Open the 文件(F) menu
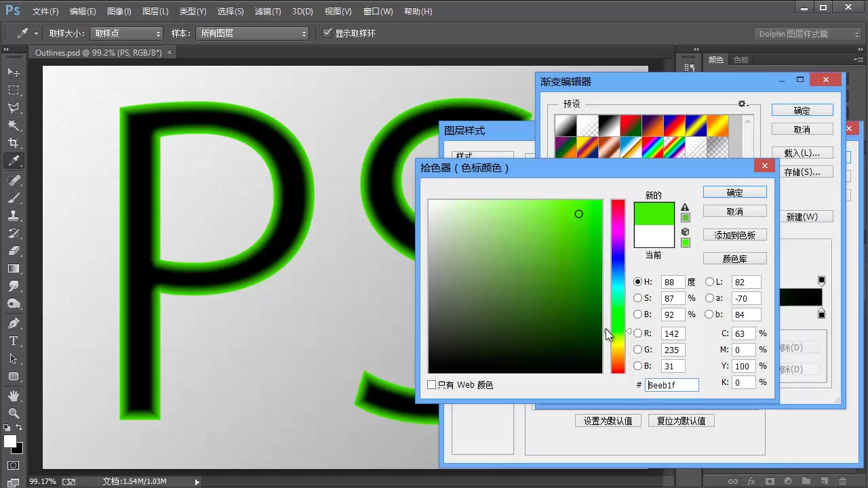This screenshot has width=868, height=488. click(x=45, y=12)
